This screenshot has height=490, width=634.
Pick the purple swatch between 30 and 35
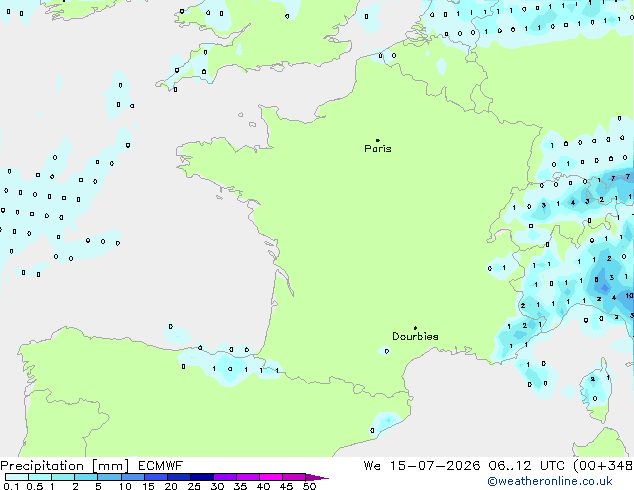(225, 477)
